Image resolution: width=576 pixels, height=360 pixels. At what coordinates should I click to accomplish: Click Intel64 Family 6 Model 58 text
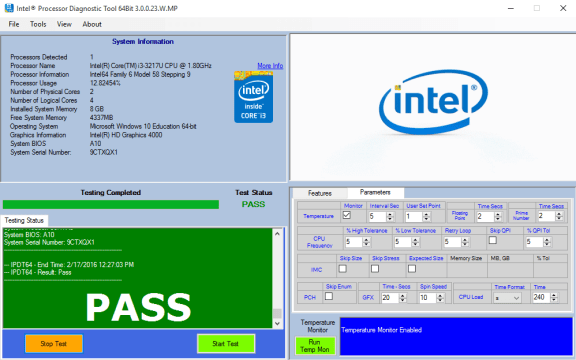point(140,74)
